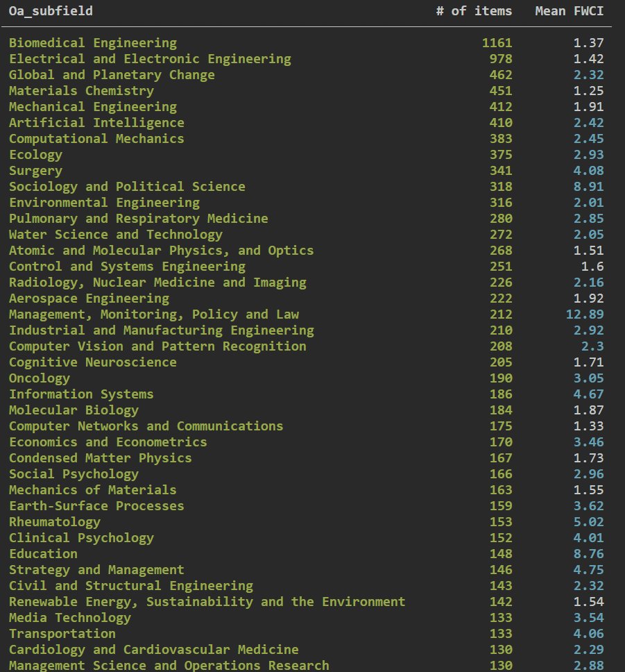This screenshot has width=625, height=672.
Task: Click item count 318
Action: pyautogui.click(x=501, y=187)
